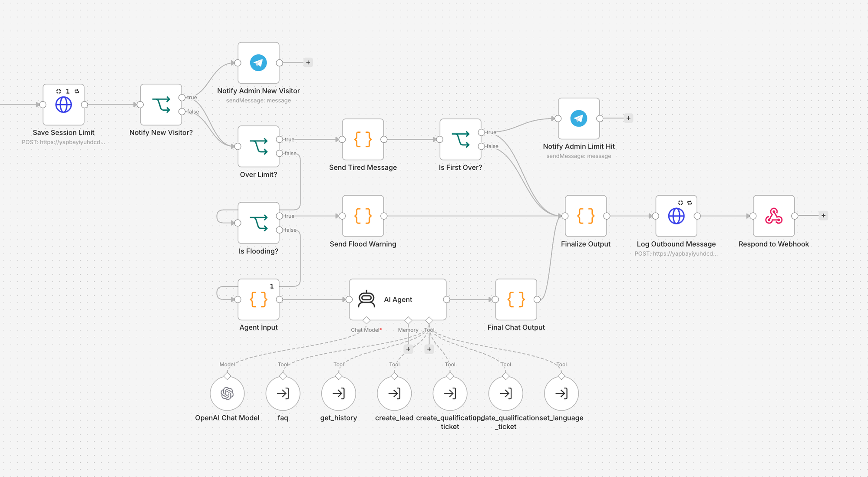Screen dimensions: 868x477
Task: Select the get_history tool node
Action: pyautogui.click(x=339, y=393)
